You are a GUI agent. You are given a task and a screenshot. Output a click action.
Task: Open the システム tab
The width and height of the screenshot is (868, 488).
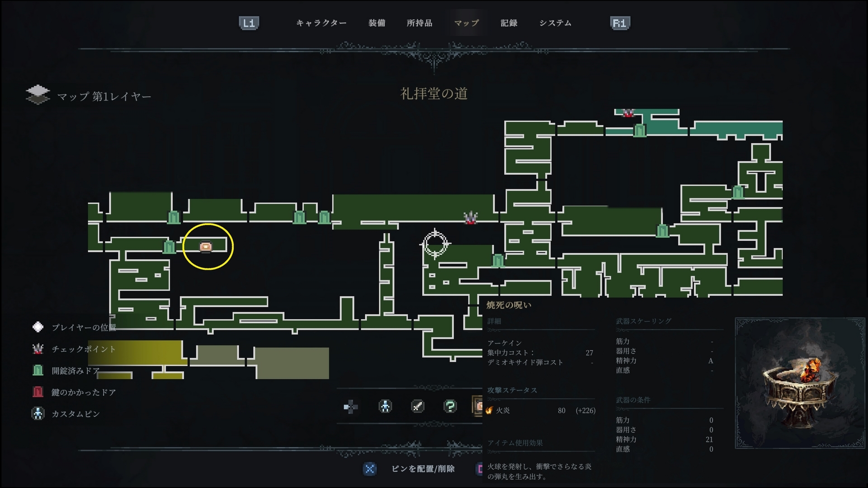[x=555, y=23]
